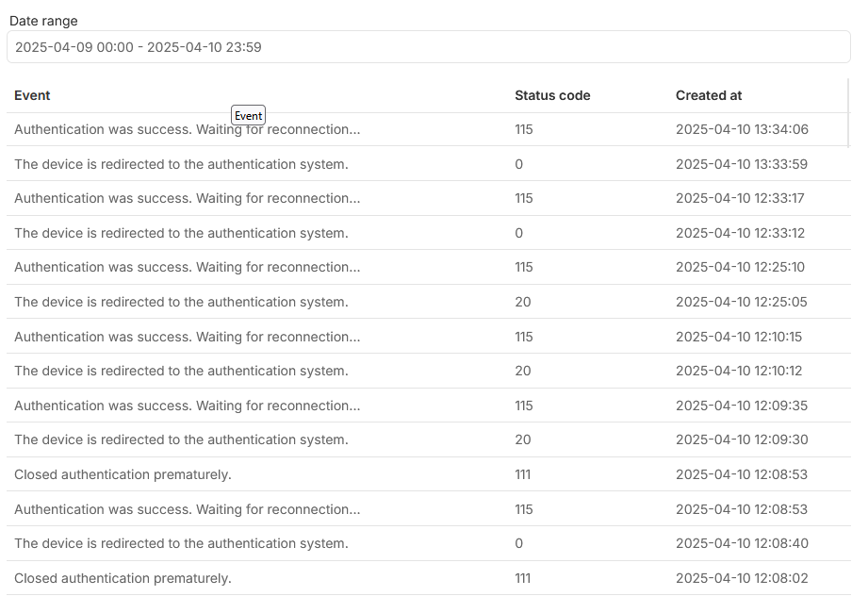Image resolution: width=868 pixels, height=613 pixels.
Task: Click the authentication success row at 12:10:15
Action: pyautogui.click(x=429, y=336)
